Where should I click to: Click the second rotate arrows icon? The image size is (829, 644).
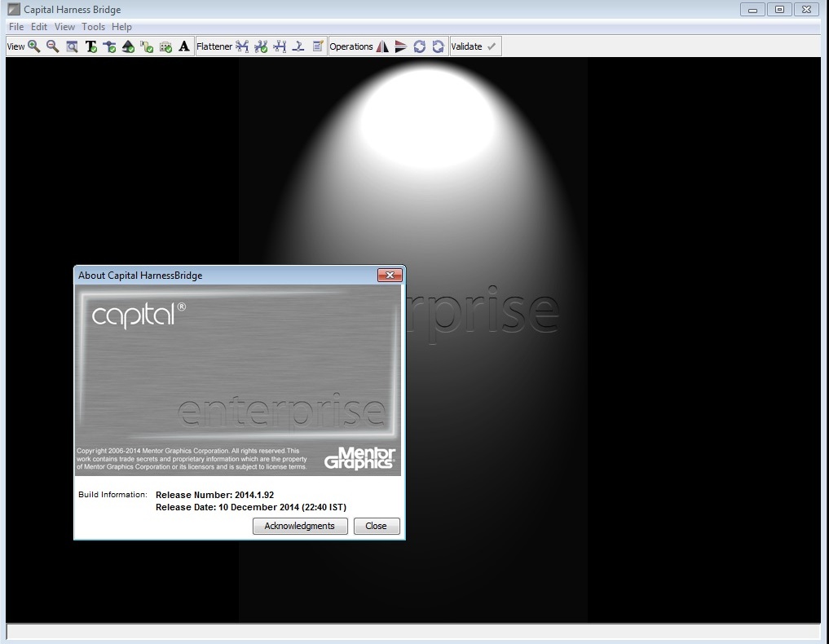pos(438,46)
